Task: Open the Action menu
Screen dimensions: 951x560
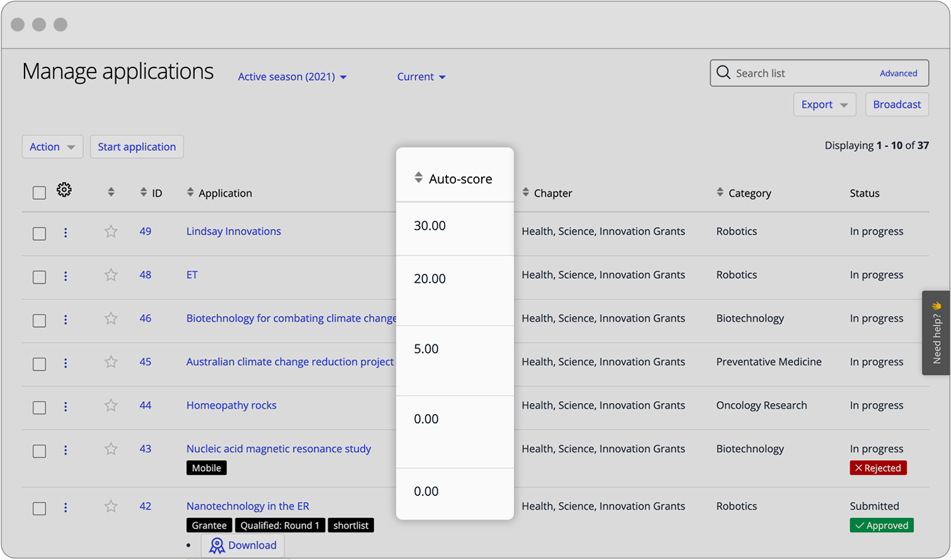Action: [x=52, y=146]
